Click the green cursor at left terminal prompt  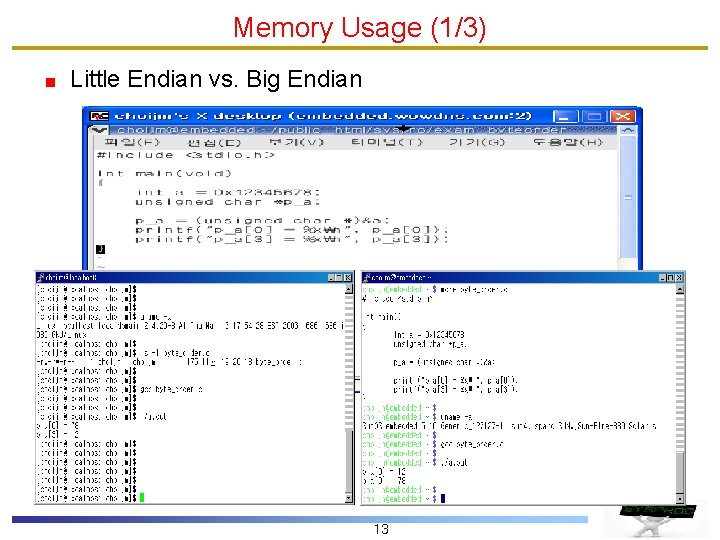142,497
